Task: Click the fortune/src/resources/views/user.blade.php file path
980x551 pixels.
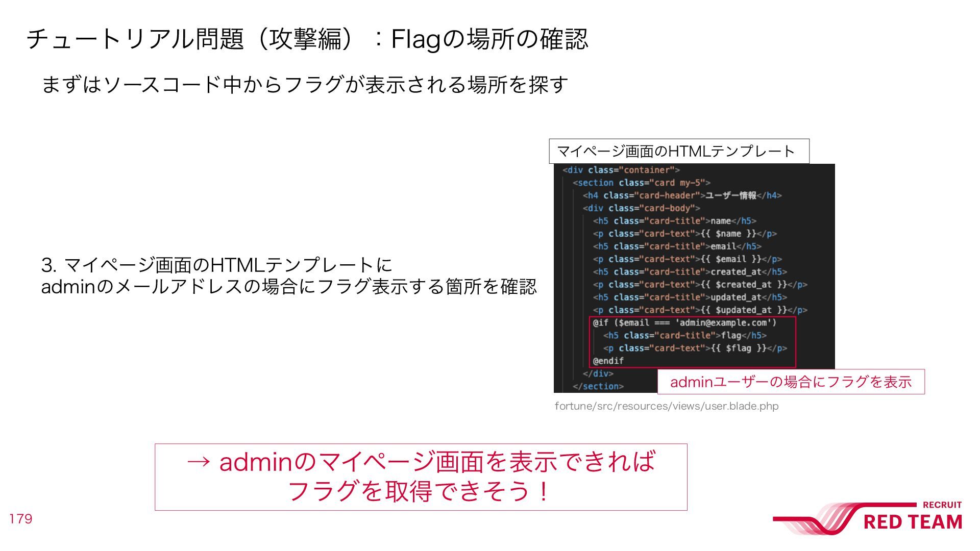Action: pos(667,406)
